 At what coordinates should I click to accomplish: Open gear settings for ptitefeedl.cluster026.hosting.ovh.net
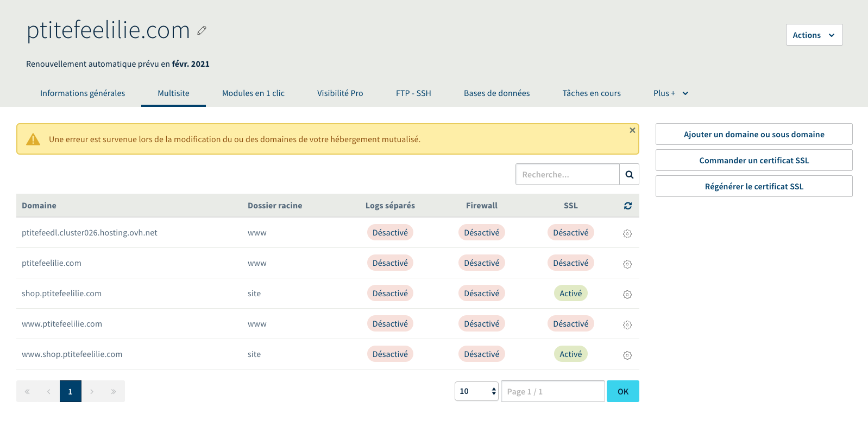[x=627, y=234]
